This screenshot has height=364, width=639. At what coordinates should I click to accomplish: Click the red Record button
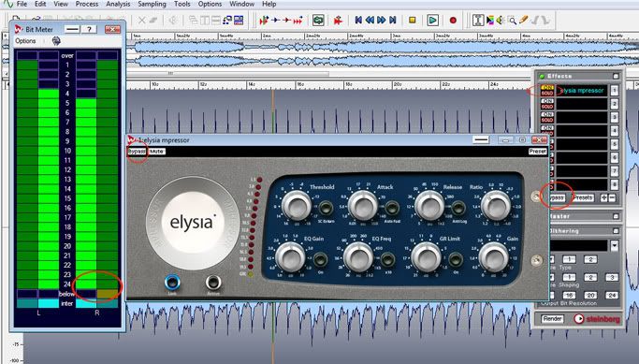[453, 20]
